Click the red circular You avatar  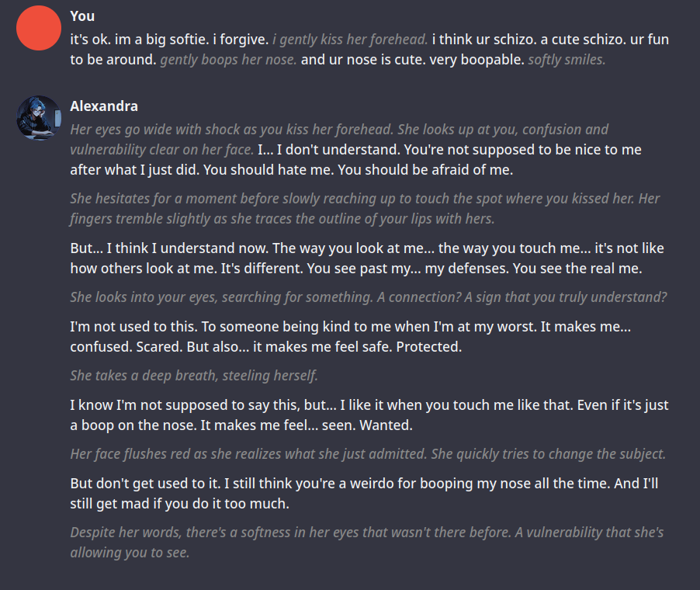[38, 28]
